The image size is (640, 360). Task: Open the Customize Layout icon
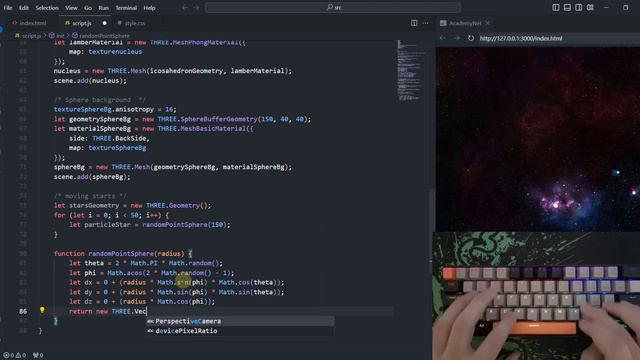tap(590, 7)
